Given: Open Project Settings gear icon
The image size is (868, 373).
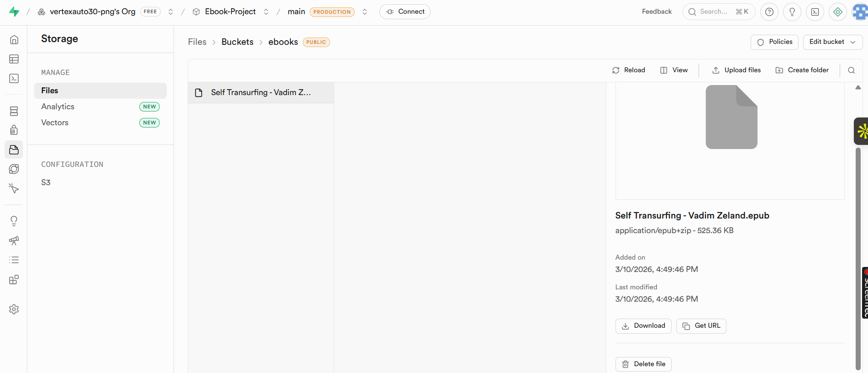Looking at the screenshot, I should coord(14,309).
